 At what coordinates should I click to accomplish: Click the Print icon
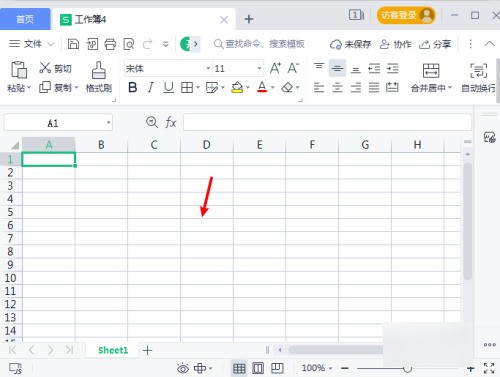110,44
